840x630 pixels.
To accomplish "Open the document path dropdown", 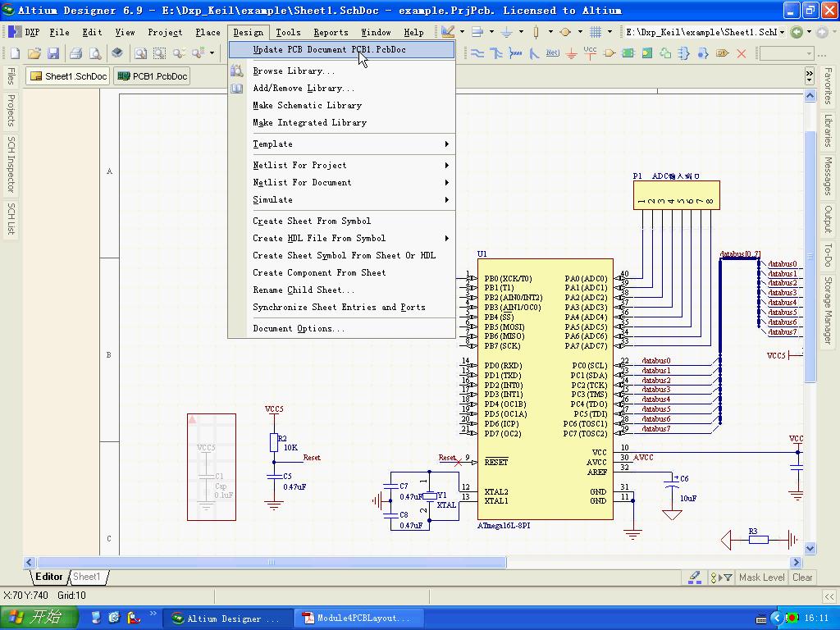I will [x=782, y=32].
